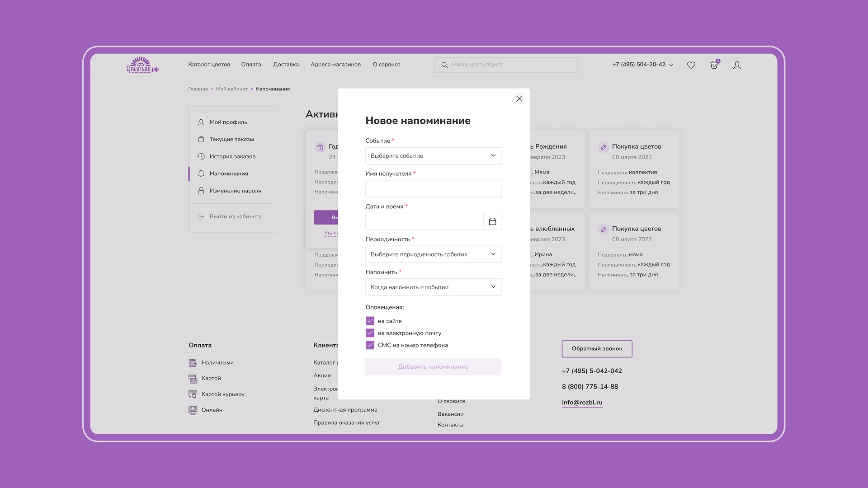This screenshot has height=488, width=868.
Task: Open the periodicity selection dropdown
Action: [433, 254]
